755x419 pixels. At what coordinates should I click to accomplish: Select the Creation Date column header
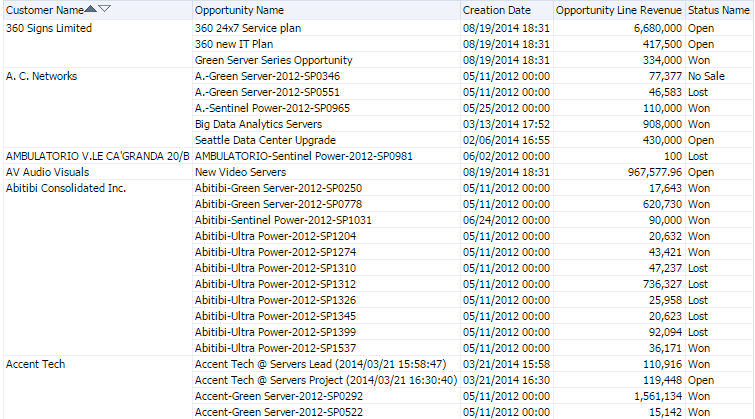pyautogui.click(x=496, y=10)
